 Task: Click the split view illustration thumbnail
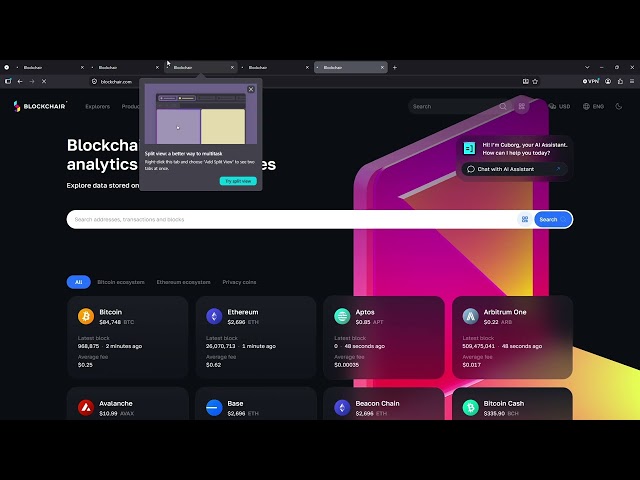pos(201,114)
